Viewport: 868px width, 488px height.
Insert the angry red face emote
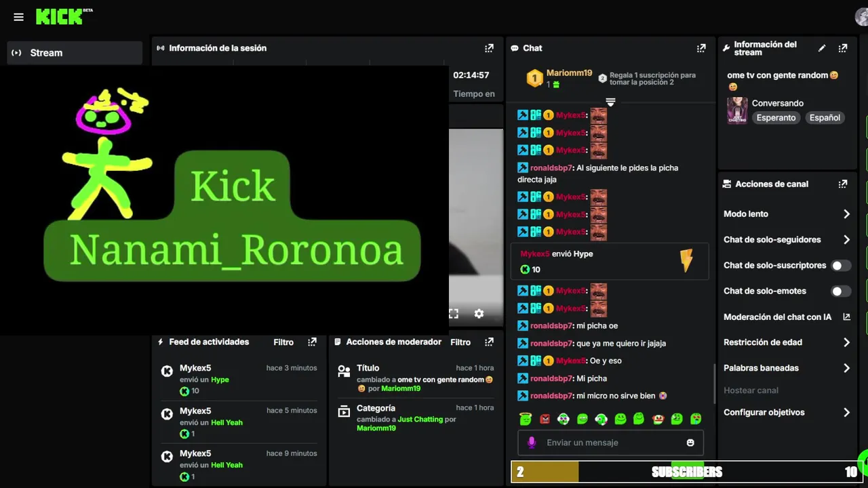545,420
